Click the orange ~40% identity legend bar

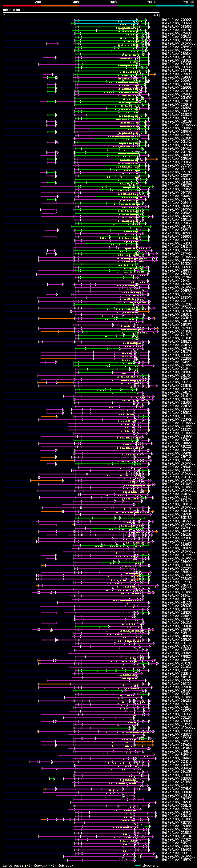pyautogui.click(x=60, y=6)
